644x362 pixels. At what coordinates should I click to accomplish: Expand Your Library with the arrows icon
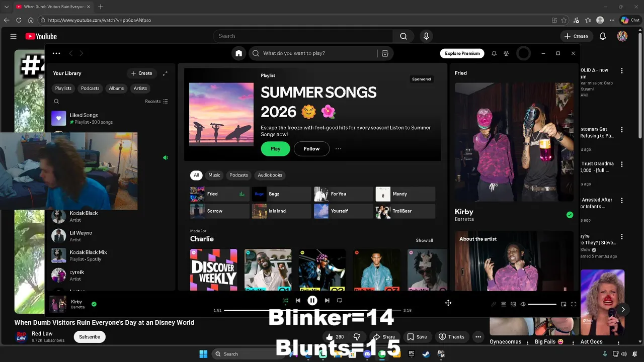(165, 73)
